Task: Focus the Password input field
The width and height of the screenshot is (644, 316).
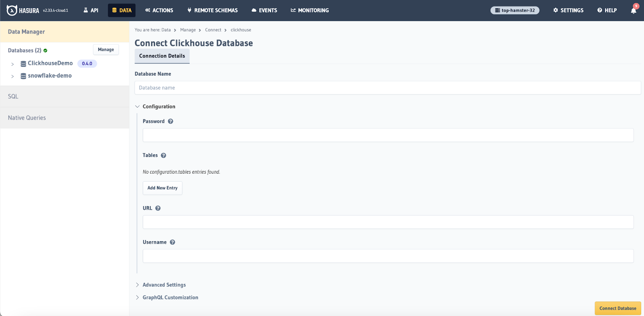Action: pos(388,135)
